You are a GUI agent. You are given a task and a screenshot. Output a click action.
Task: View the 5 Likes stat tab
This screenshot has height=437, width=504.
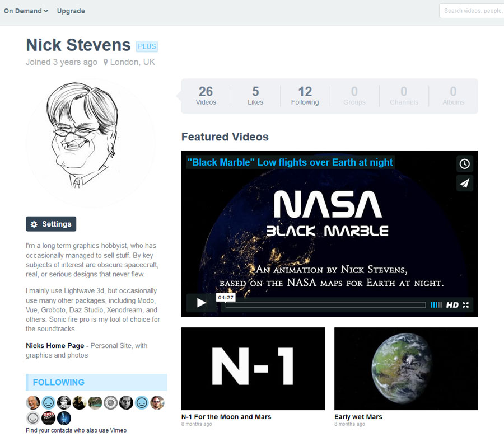click(x=255, y=96)
